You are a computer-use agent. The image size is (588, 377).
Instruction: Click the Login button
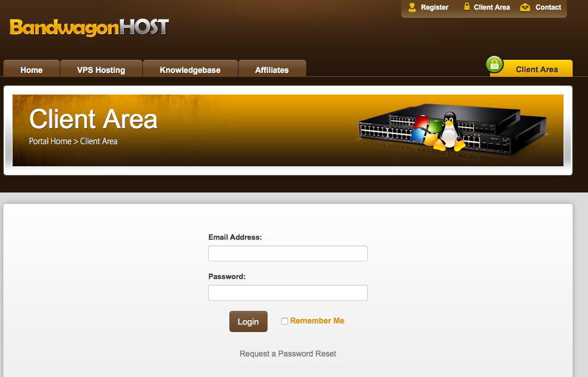click(248, 322)
